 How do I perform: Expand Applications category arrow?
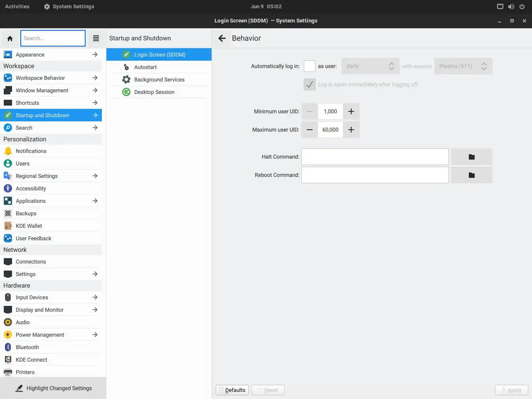[95, 201]
